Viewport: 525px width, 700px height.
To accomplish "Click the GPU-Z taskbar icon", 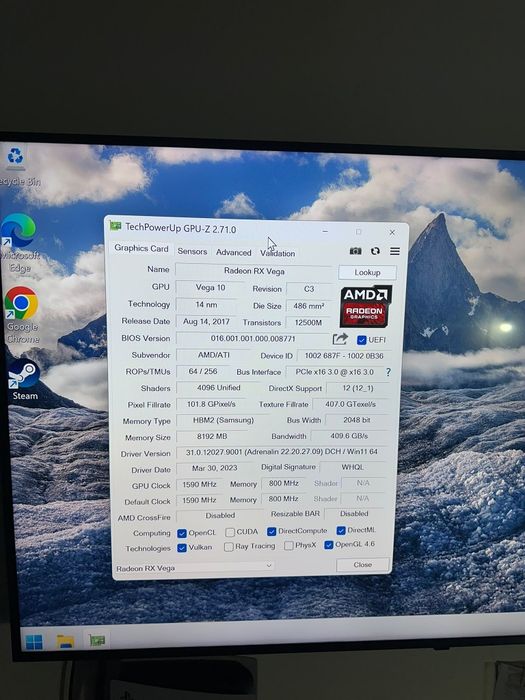I will (96, 640).
